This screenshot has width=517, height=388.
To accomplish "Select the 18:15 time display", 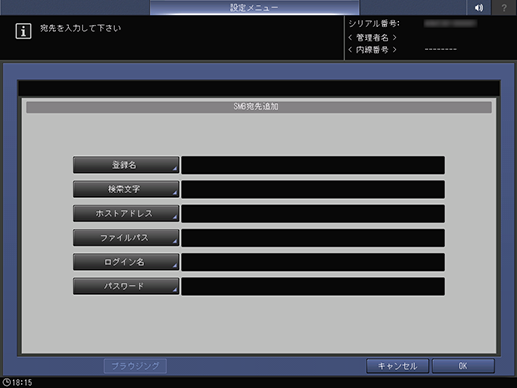I will point(22,382).
